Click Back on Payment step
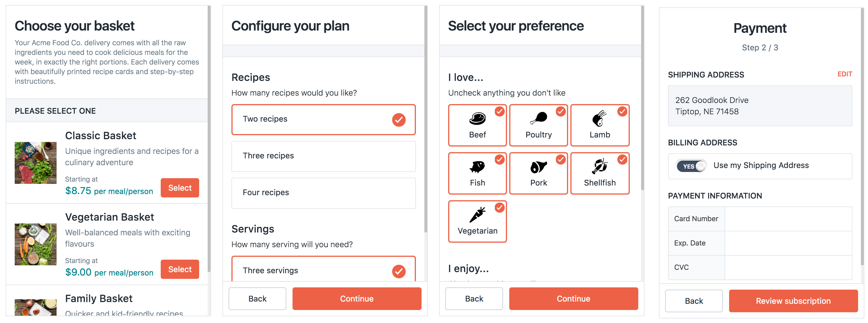The image size is (868, 323). coord(693,300)
